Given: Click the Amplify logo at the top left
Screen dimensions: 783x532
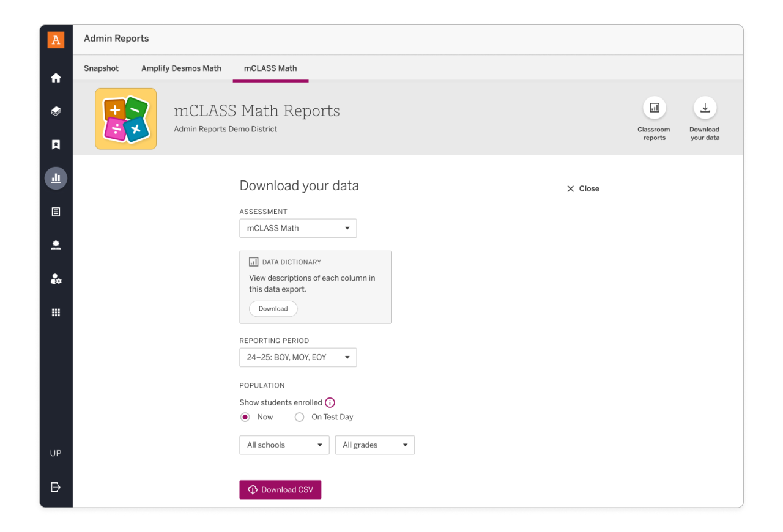Looking at the screenshot, I should tap(56, 39).
